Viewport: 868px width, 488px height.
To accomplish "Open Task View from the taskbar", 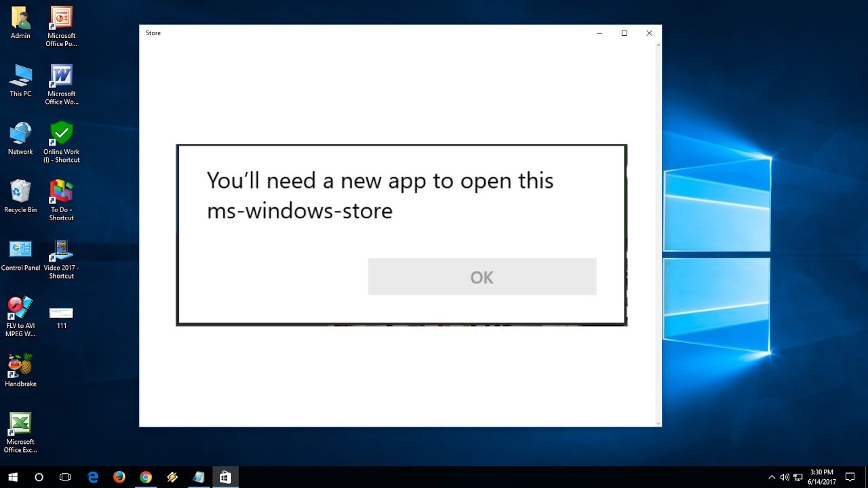I will [64, 476].
